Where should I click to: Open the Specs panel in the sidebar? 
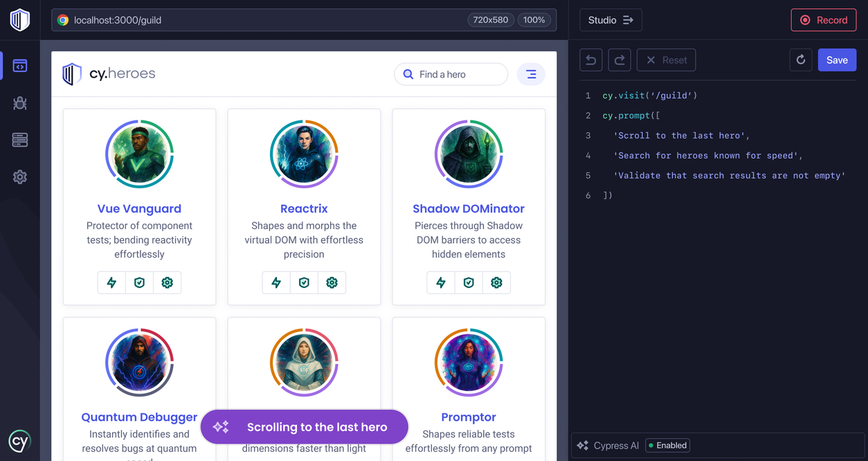19,65
